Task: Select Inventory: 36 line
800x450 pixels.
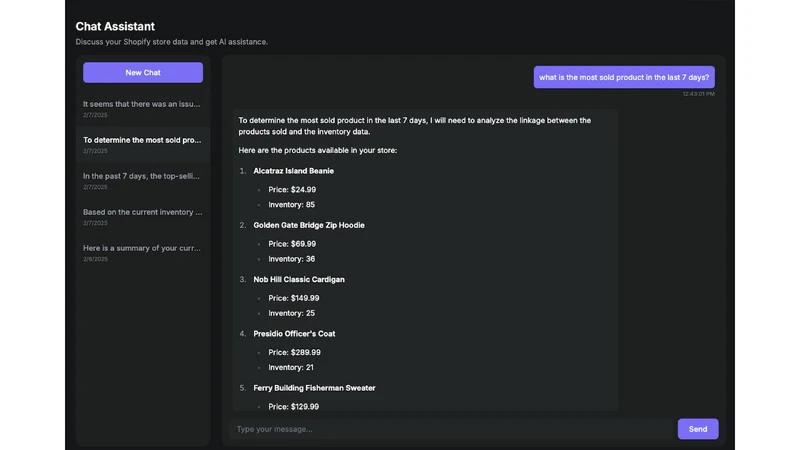Action: pyautogui.click(x=291, y=259)
